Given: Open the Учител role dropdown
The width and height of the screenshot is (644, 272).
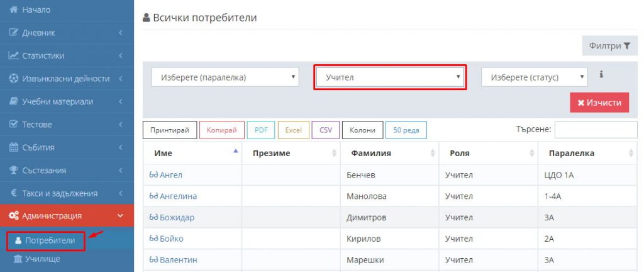Looking at the screenshot, I should 390,77.
